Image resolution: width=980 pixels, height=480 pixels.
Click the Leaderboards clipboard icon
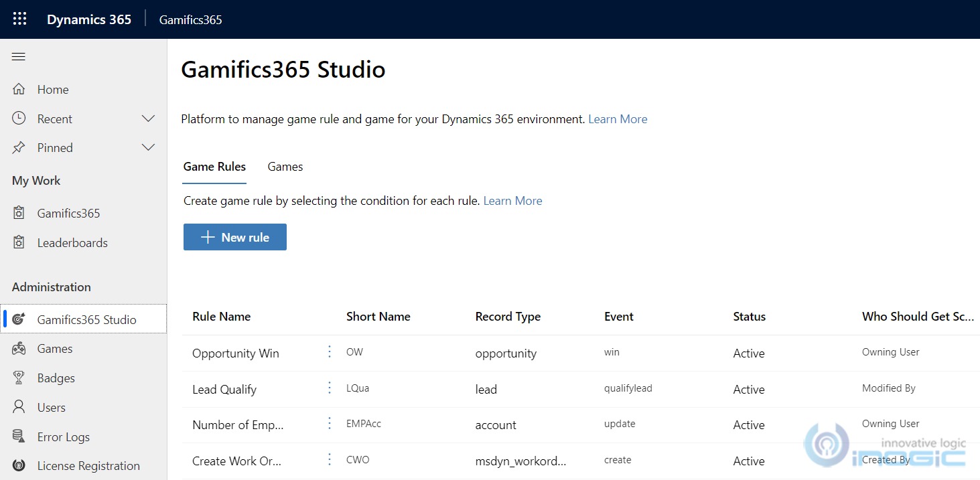coord(19,242)
